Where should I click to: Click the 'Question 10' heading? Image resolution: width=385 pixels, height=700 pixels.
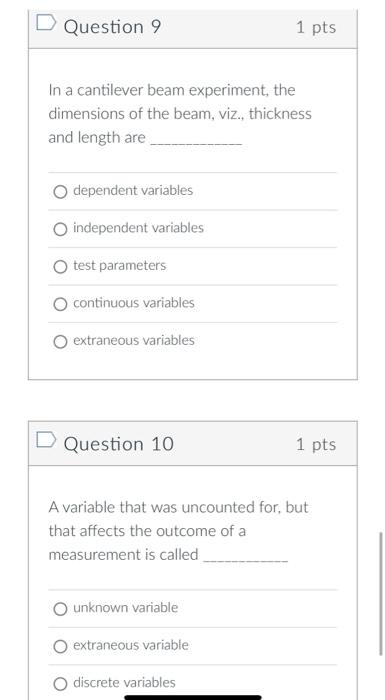pos(119,444)
